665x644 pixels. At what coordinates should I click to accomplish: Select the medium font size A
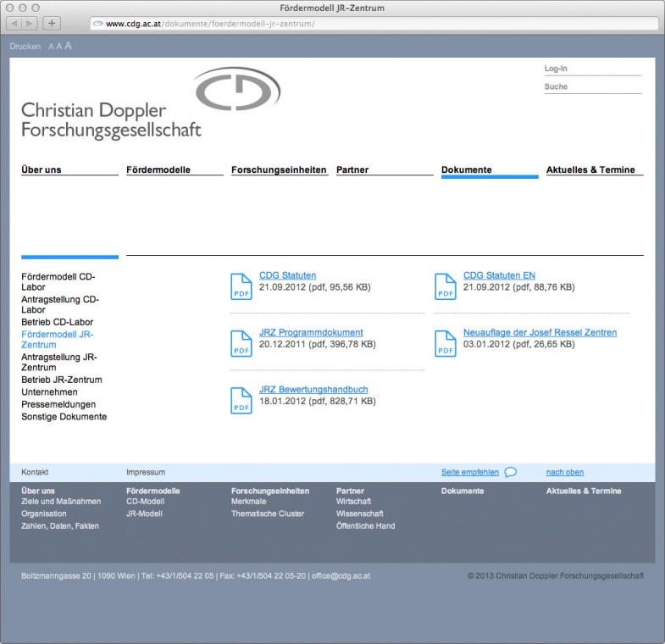(x=59, y=47)
